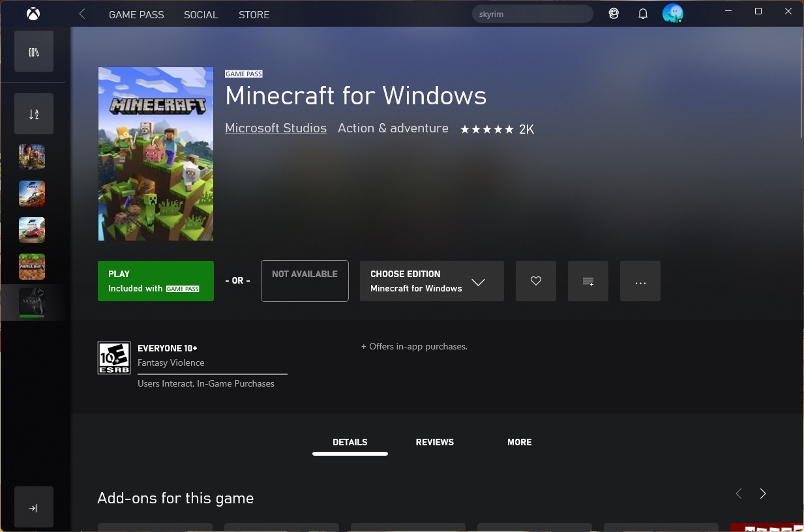Viewport: 804px width, 532px height.
Task: Open the Forza Horizon 5 sidebar thumbnail
Action: point(32,230)
